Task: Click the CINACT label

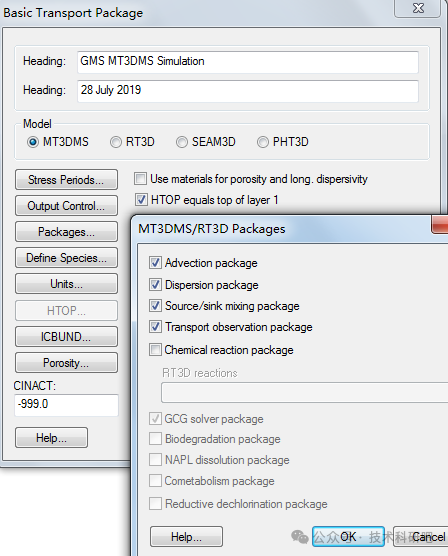Action: (x=35, y=386)
